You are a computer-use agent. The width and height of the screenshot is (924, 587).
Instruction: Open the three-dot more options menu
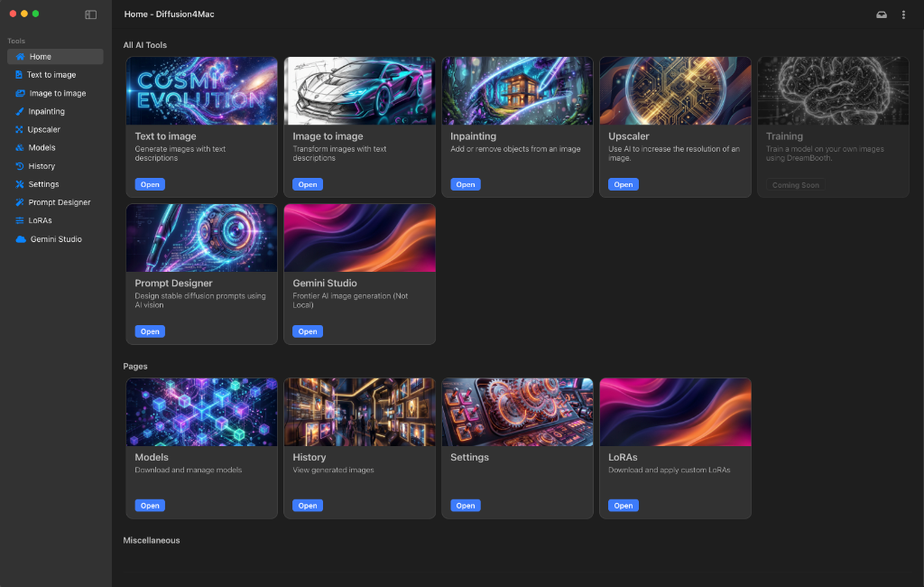(x=903, y=14)
